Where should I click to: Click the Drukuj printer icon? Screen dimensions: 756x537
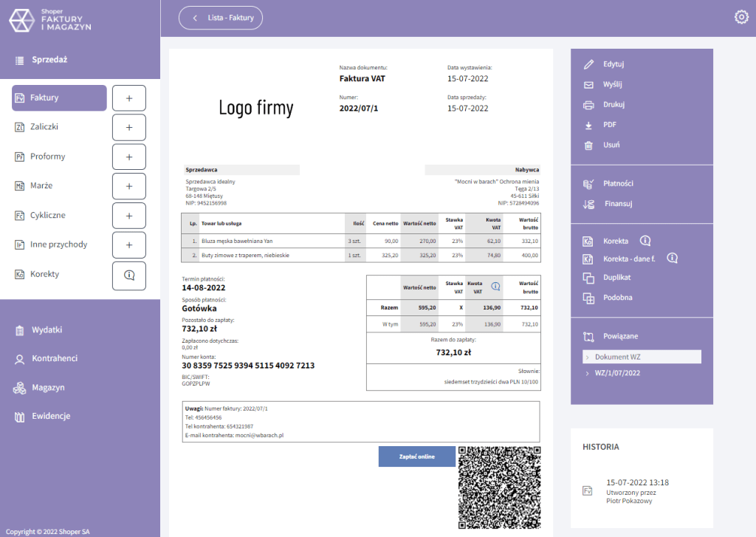[588, 105]
